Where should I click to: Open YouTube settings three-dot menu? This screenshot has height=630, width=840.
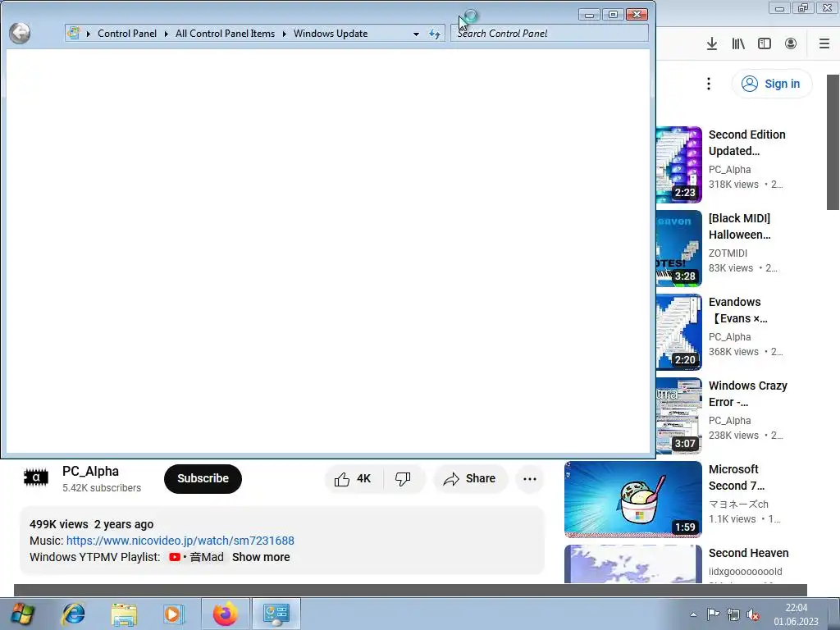pos(709,84)
